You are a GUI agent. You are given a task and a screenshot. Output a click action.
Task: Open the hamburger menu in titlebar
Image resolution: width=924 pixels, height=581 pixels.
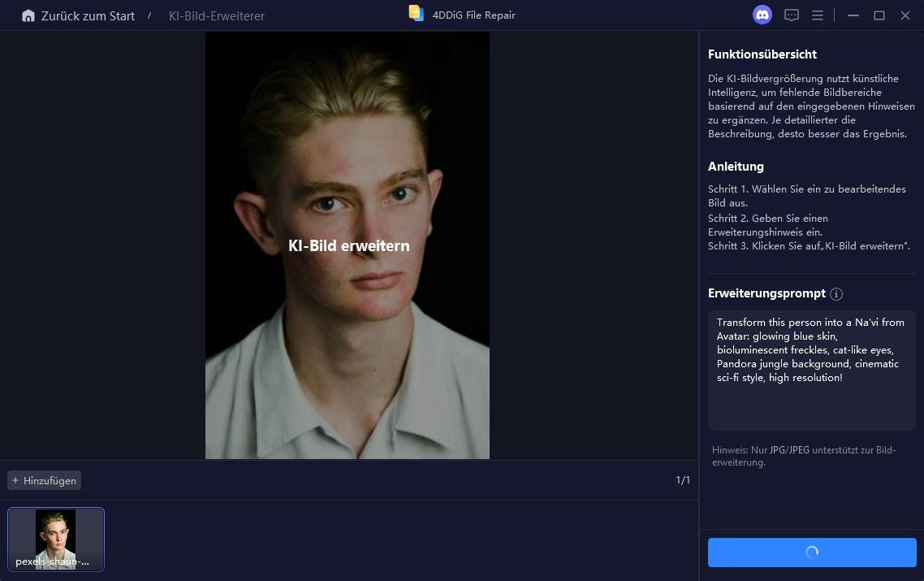pos(817,15)
